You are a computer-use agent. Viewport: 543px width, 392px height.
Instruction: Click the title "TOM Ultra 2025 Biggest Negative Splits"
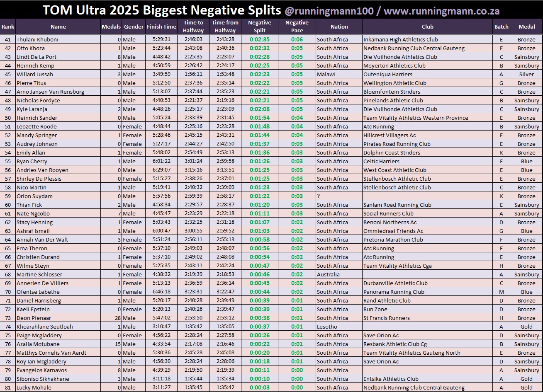[162, 10]
